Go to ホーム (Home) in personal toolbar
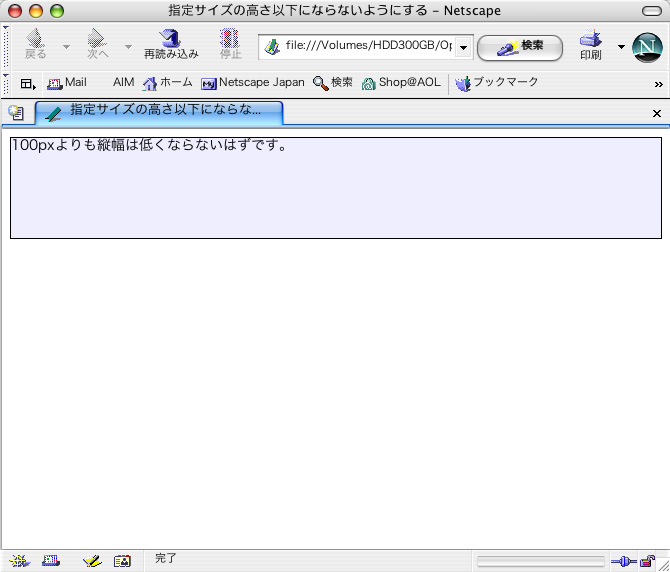670x572 pixels. [x=168, y=82]
